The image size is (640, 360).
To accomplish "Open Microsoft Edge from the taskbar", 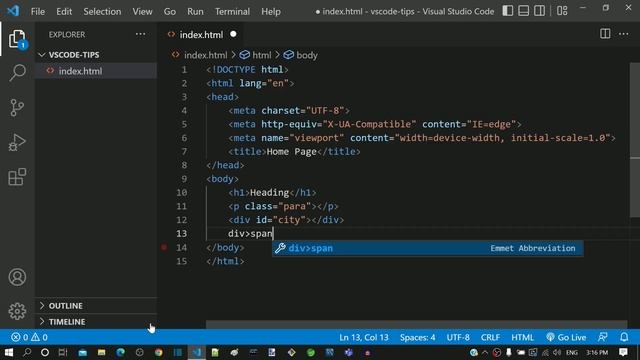I will (120, 352).
